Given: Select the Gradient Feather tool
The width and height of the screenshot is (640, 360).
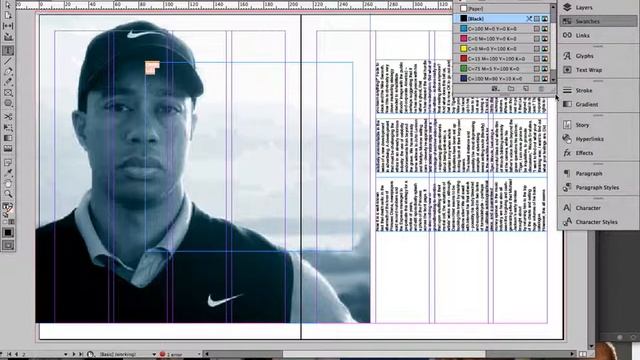Looking at the screenshot, I should (x=8, y=149).
